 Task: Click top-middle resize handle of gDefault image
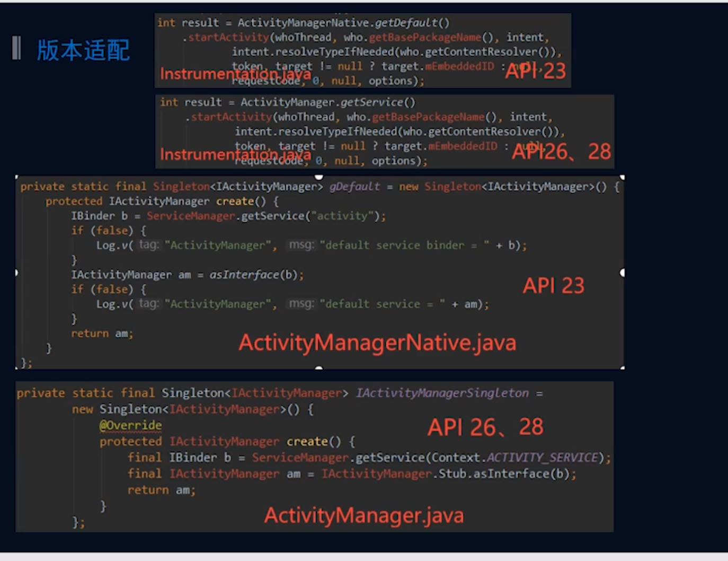(x=319, y=177)
